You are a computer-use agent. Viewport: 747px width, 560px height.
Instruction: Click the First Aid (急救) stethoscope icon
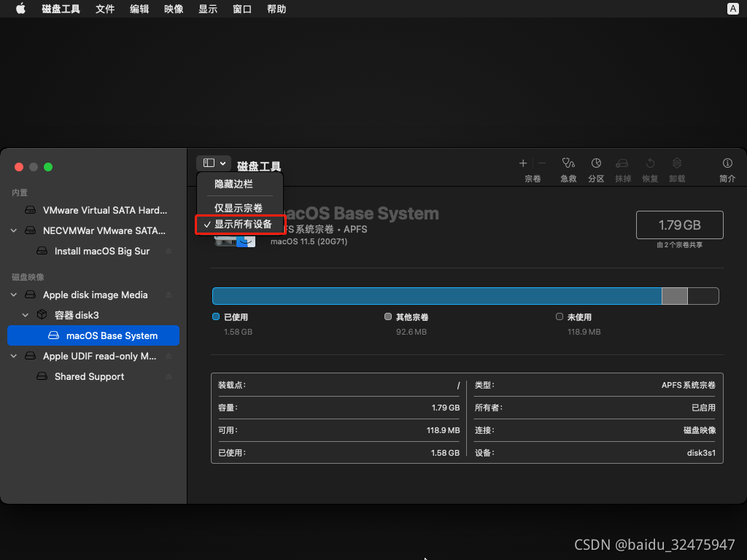pos(568,163)
